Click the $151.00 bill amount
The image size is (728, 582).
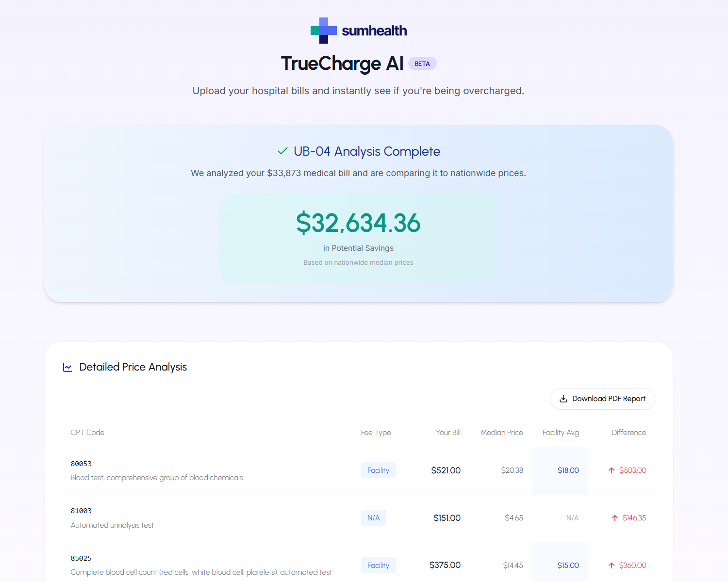click(447, 518)
